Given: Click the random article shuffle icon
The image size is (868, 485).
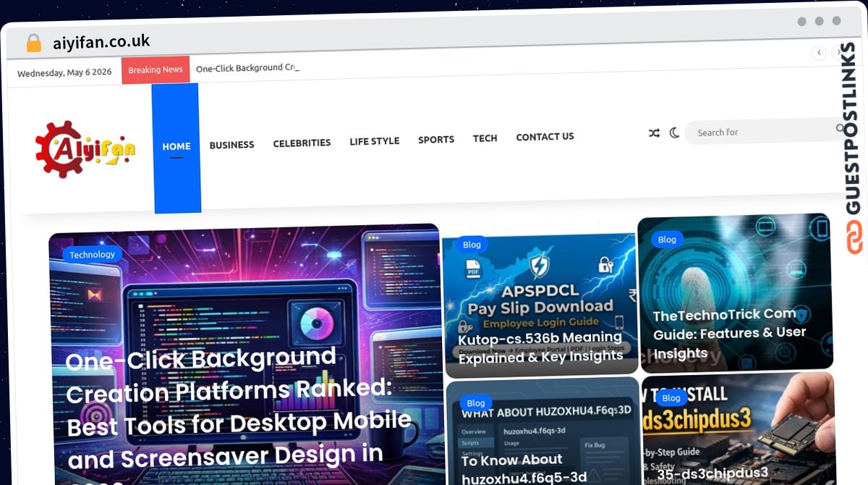Looking at the screenshot, I should (654, 133).
